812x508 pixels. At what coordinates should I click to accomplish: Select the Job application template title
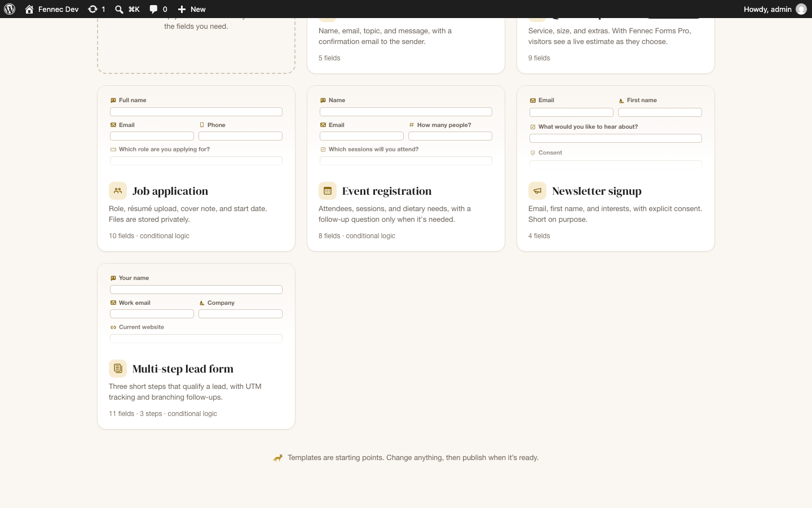tap(170, 191)
